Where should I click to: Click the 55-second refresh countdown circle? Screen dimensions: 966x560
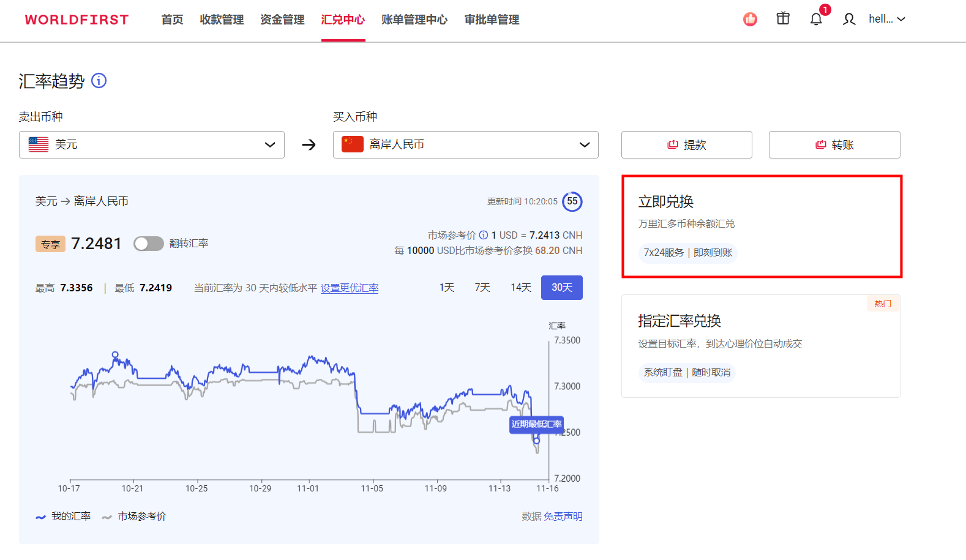tap(572, 201)
